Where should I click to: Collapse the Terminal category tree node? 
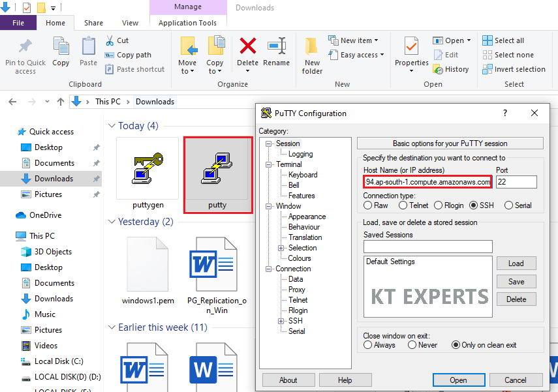(x=269, y=165)
